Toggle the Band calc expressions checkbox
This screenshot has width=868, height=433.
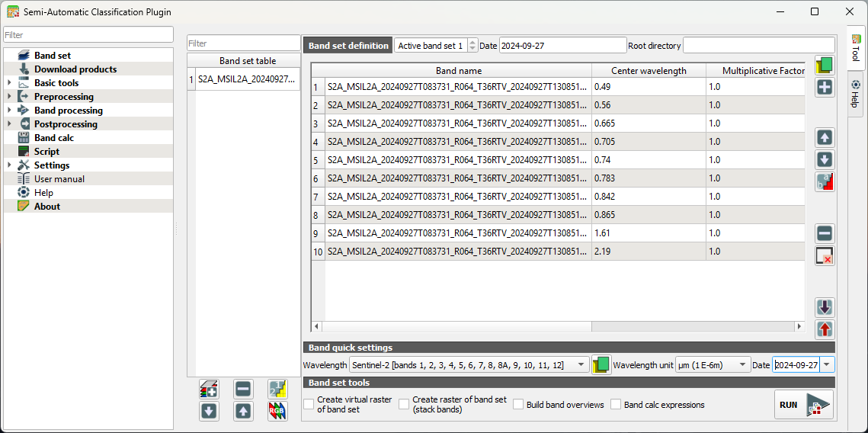616,405
